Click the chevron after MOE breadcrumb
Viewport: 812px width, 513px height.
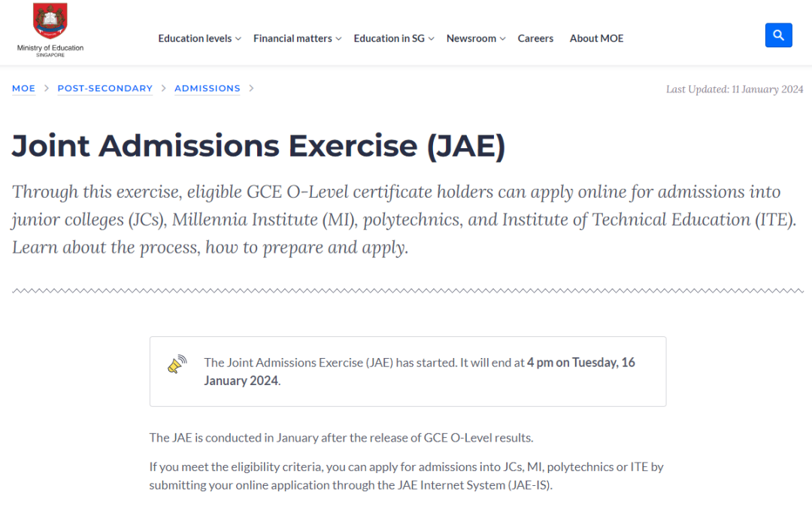[47, 88]
